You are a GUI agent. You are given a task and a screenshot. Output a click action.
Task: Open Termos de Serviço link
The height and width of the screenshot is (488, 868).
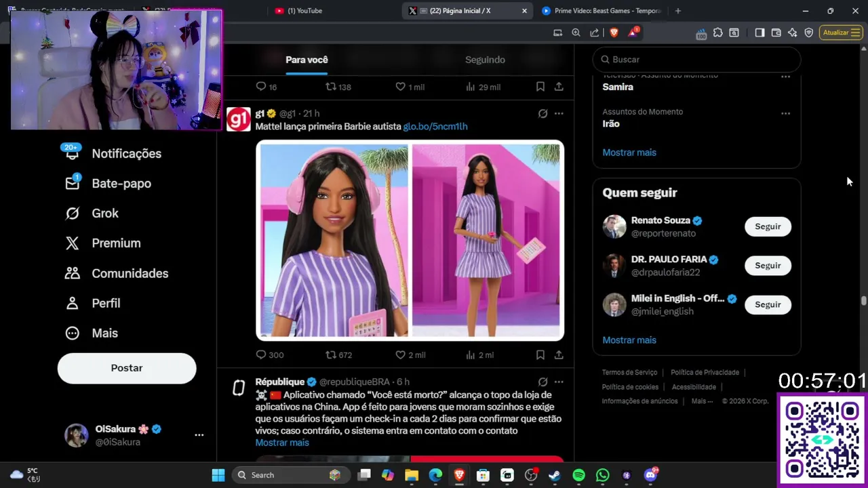[629, 373]
